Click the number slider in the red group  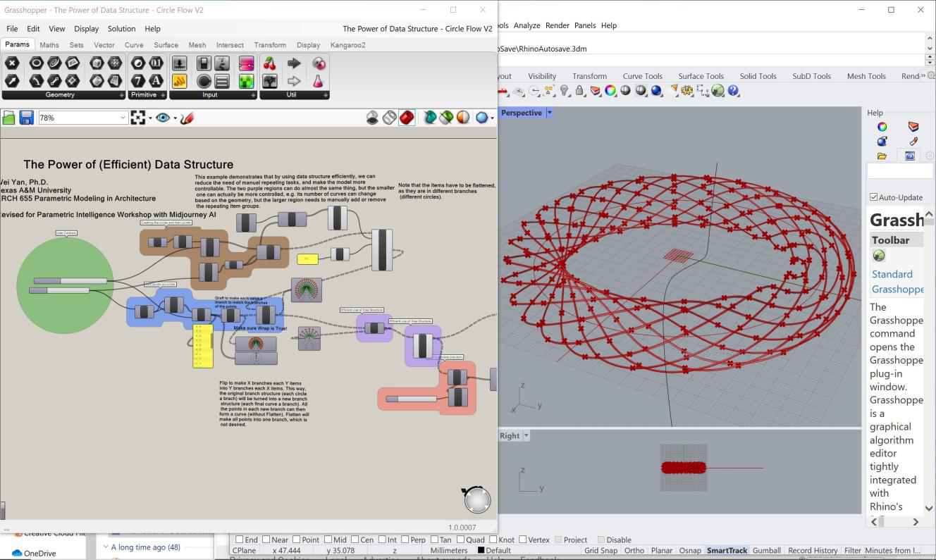411,399
